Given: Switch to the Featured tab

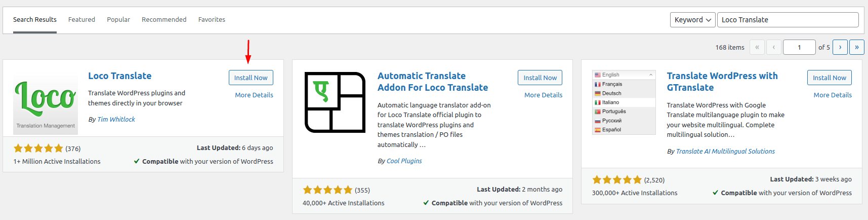Looking at the screenshot, I should [81, 20].
